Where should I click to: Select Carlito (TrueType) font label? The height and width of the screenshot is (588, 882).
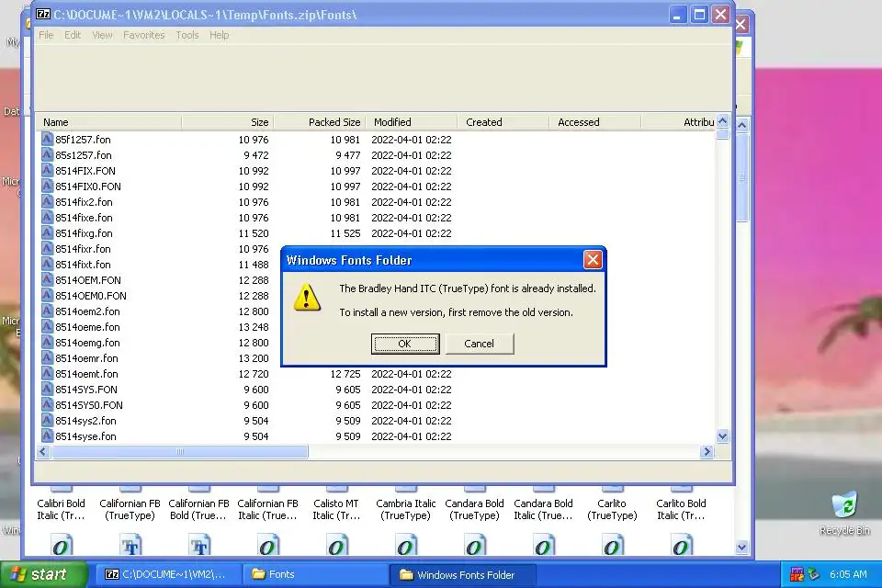tap(612, 509)
